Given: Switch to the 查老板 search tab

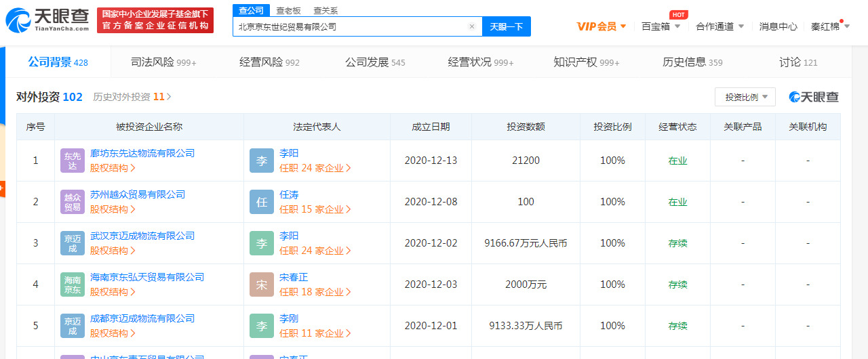Looking at the screenshot, I should [x=288, y=11].
